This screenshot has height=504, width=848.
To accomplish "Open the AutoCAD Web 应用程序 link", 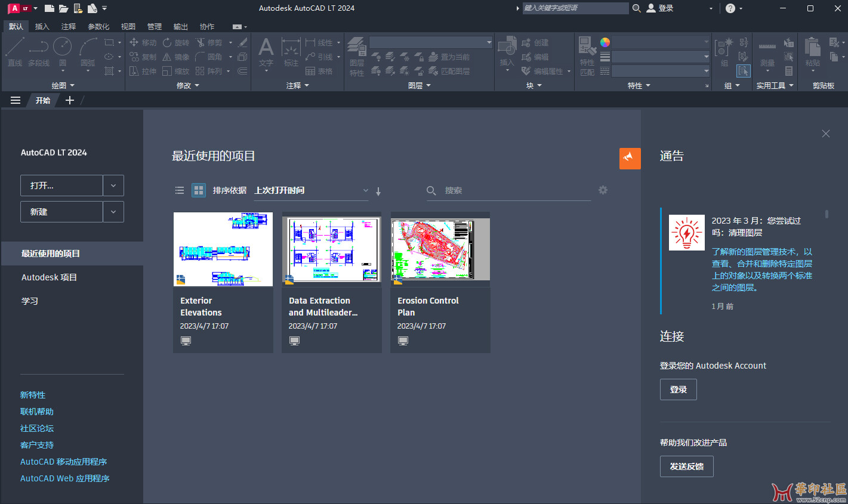I will [64, 478].
